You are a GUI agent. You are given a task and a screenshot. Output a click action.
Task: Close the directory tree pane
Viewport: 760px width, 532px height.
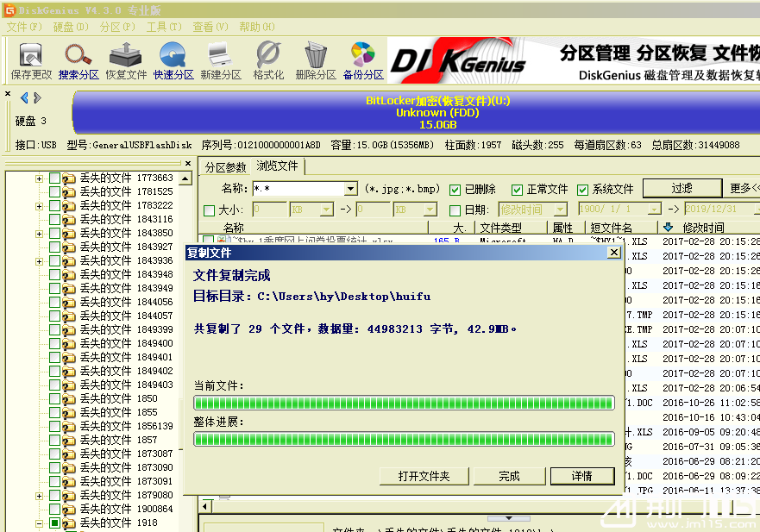(x=188, y=163)
